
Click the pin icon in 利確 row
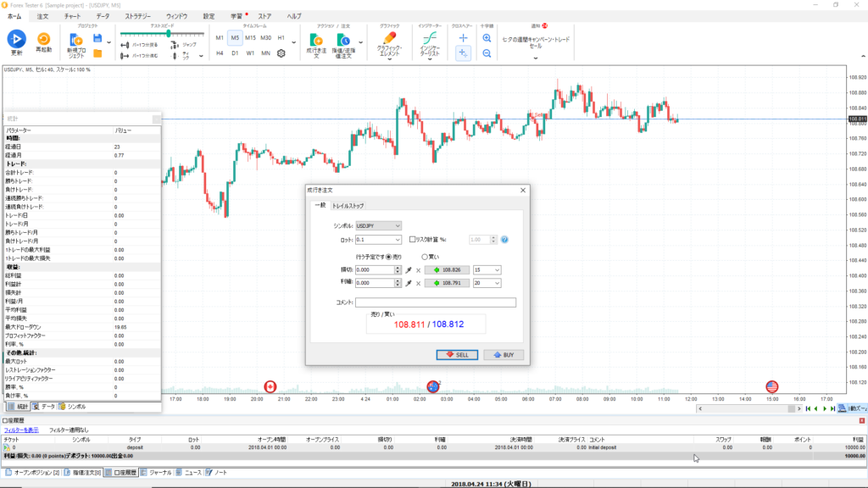point(409,283)
